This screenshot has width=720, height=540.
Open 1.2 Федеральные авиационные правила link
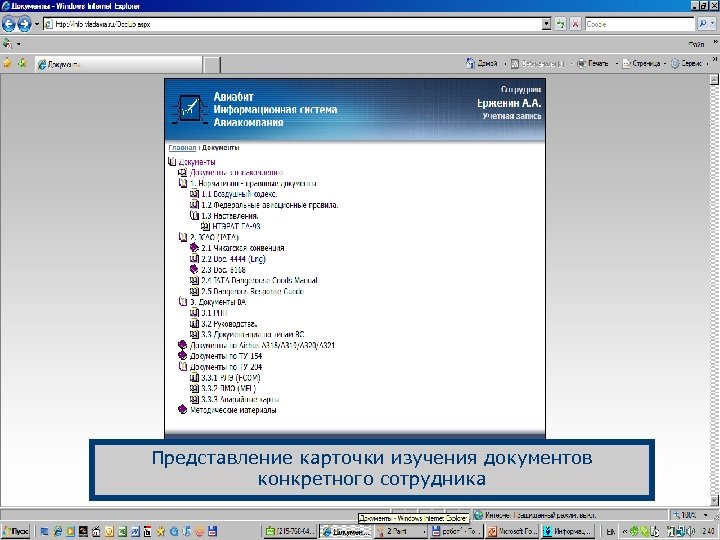tap(270, 205)
